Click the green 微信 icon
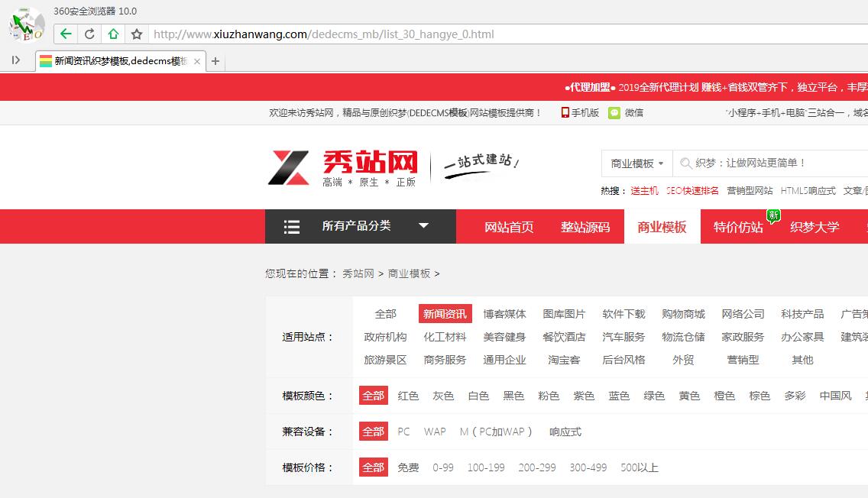 pos(614,112)
